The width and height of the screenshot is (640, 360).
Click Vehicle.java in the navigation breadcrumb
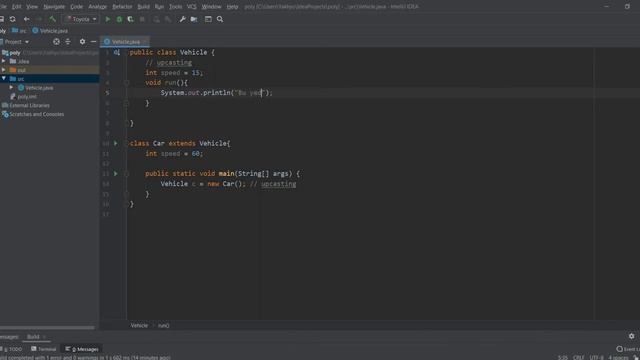point(50,31)
